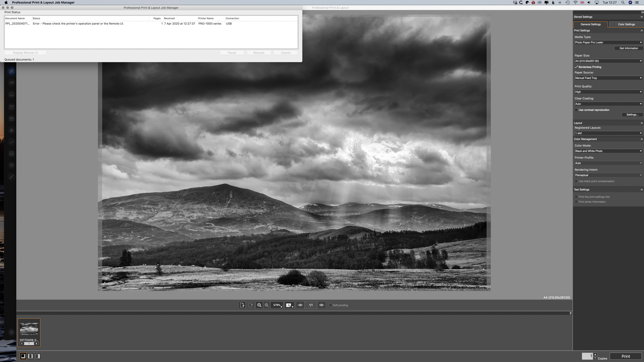Screen dimensions: 644x362
Task: Go to next page arrow
Action: pos(322,305)
